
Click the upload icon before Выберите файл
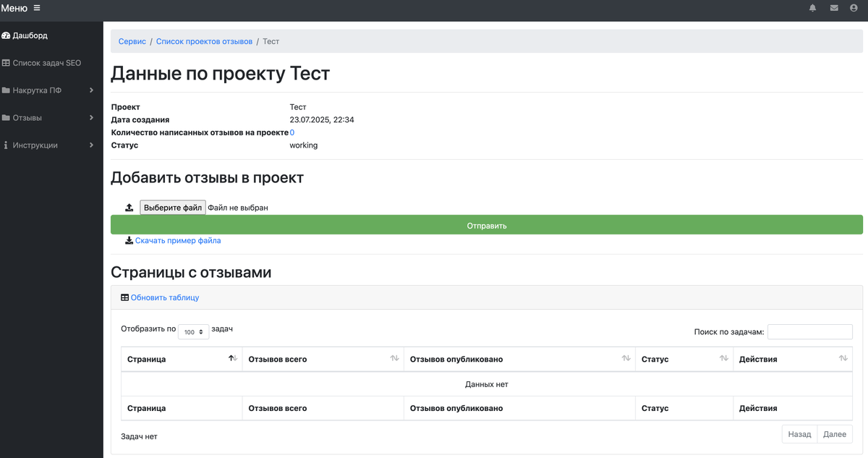pos(128,207)
